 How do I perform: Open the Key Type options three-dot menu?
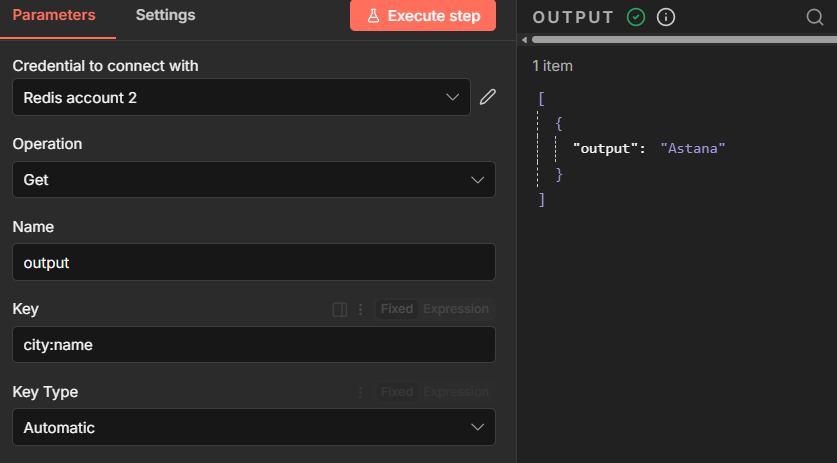[360, 392]
